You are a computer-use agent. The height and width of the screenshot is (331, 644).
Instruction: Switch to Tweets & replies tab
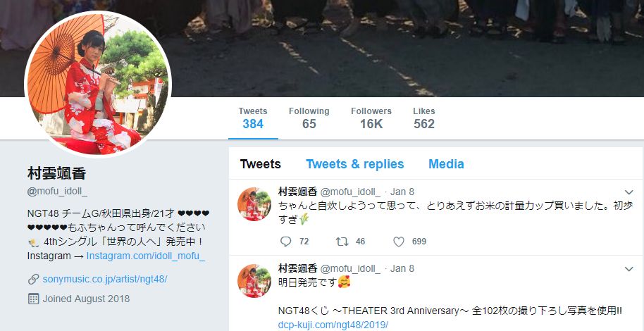point(355,164)
